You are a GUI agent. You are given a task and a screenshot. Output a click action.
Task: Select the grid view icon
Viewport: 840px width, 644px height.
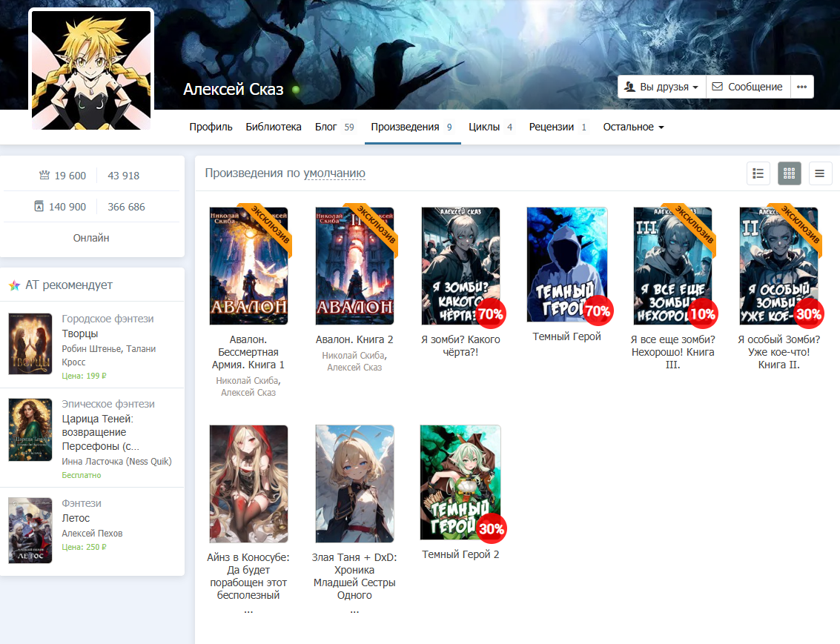789,173
